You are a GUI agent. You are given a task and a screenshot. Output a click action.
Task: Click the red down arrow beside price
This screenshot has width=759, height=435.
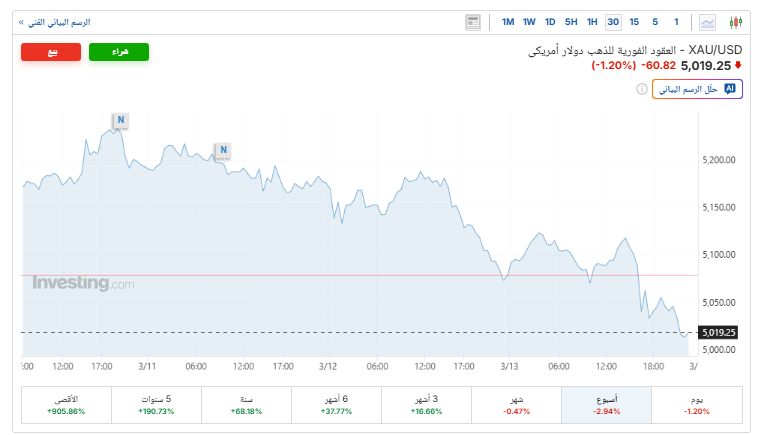(738, 66)
